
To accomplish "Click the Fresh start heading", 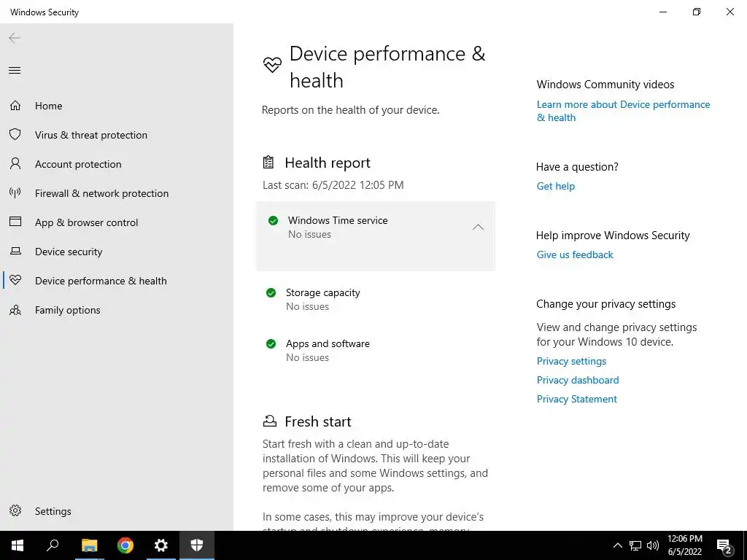I will [x=318, y=421].
